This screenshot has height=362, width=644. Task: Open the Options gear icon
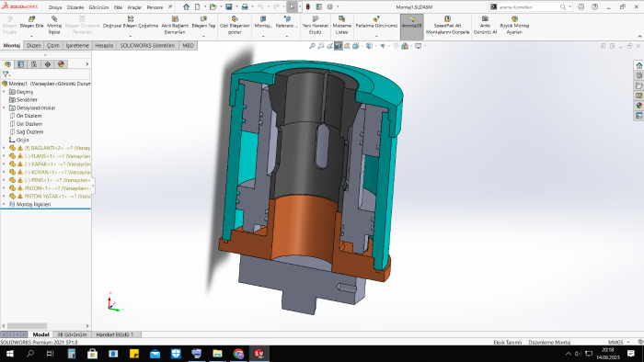coord(329,7)
